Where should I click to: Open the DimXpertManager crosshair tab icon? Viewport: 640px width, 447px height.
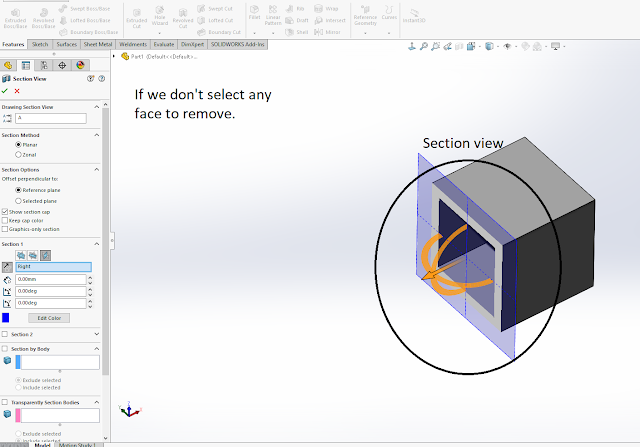click(x=62, y=65)
